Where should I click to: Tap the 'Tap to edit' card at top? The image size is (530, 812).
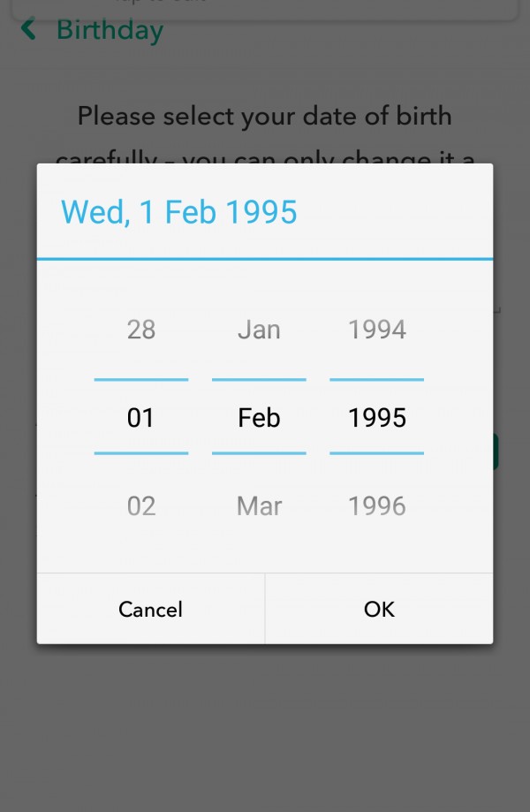pos(265,7)
